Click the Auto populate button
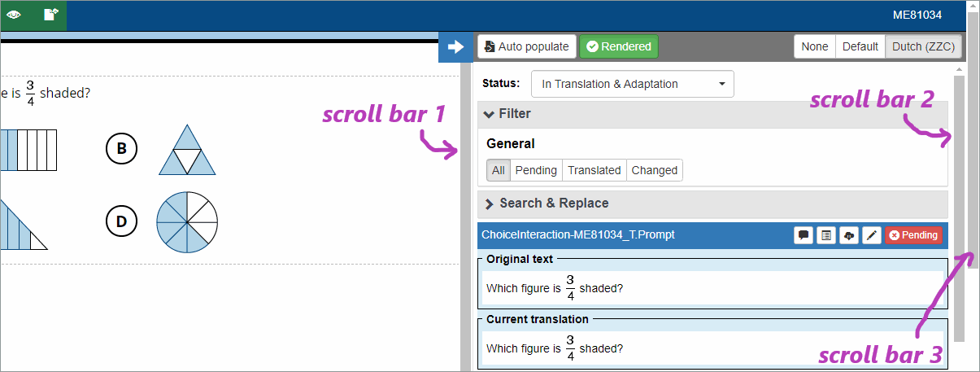This screenshot has width=980, height=372. pos(527,46)
